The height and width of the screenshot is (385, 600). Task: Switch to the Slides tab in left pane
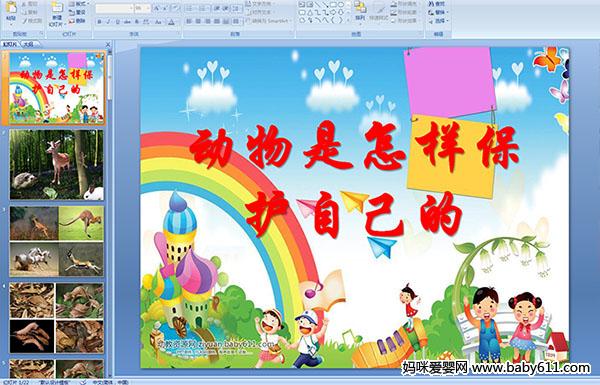(10, 44)
